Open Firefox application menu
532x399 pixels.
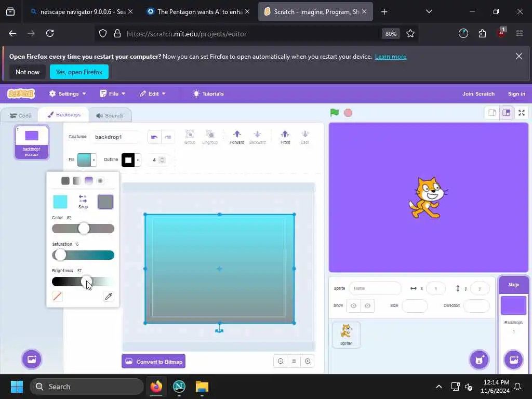click(x=520, y=33)
